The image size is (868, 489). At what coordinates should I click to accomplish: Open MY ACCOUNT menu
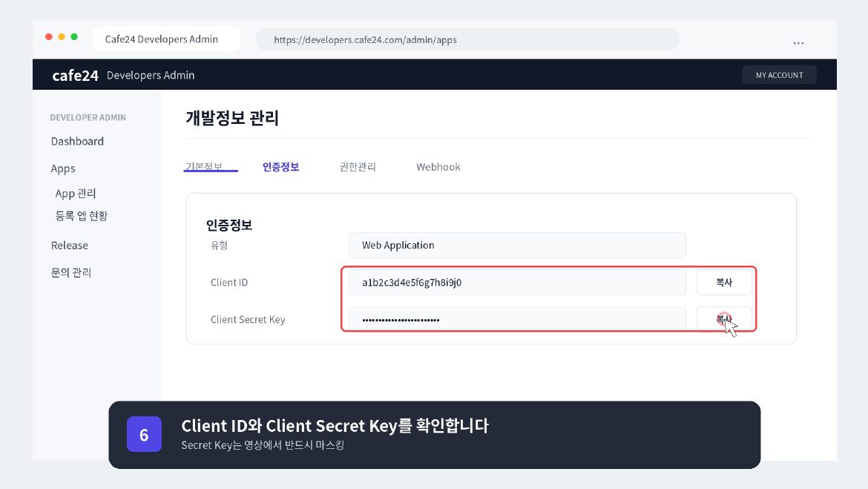(779, 75)
